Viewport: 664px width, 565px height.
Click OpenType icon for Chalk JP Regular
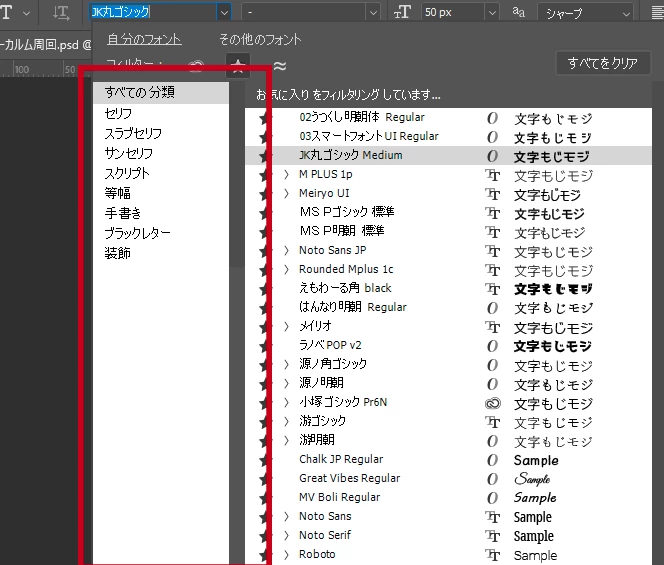(x=492, y=460)
